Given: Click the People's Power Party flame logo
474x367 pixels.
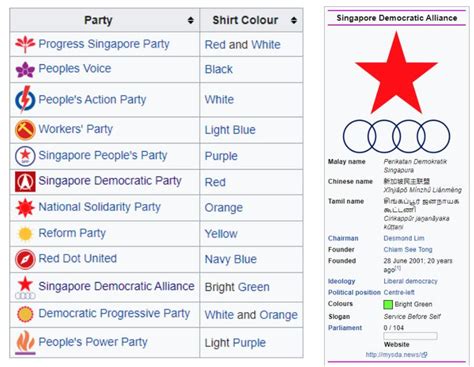Looking at the screenshot, I should tap(25, 342).
